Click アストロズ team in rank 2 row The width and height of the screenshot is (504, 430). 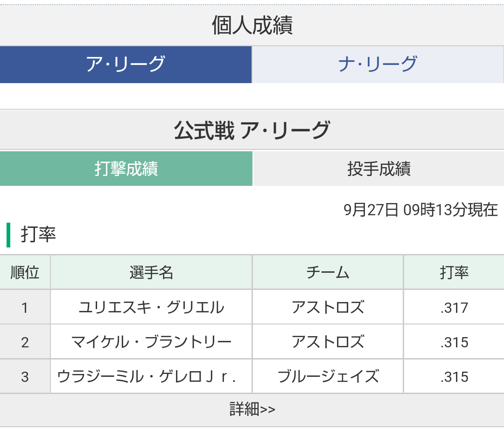328,342
